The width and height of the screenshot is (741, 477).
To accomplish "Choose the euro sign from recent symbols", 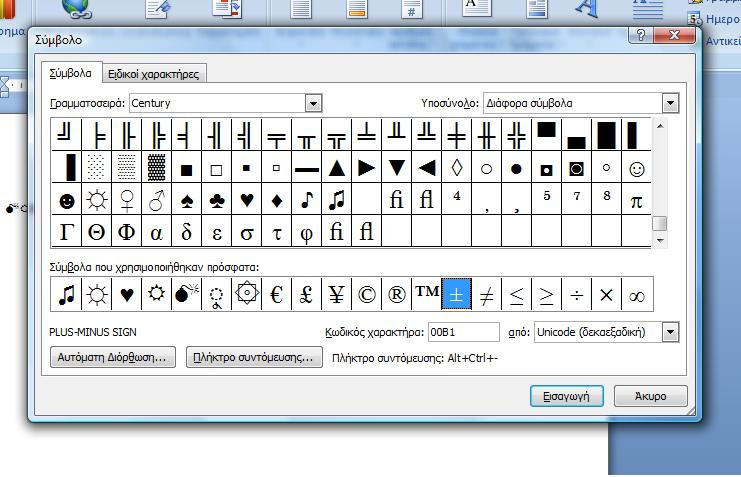I will (x=276, y=295).
